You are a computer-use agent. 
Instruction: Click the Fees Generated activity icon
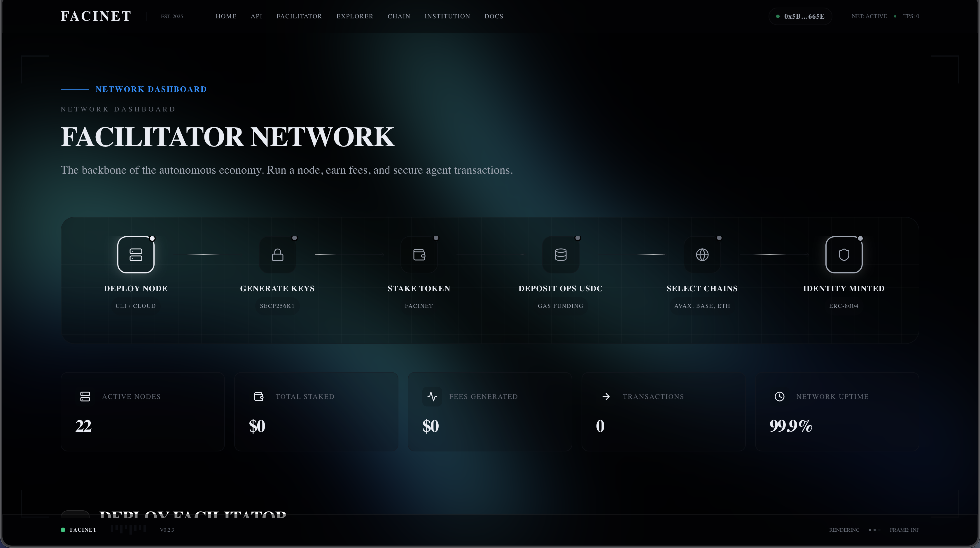coord(432,397)
